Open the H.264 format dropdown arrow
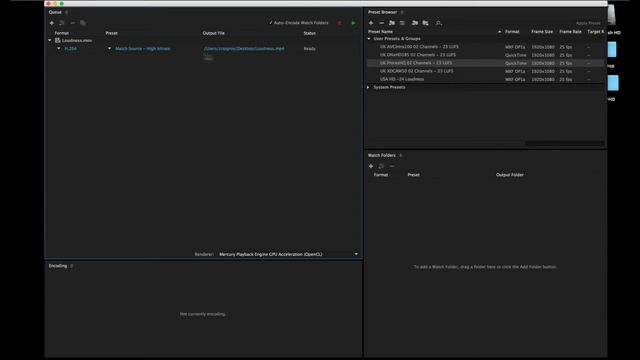Screen dimensions: 640x360 point(59,49)
